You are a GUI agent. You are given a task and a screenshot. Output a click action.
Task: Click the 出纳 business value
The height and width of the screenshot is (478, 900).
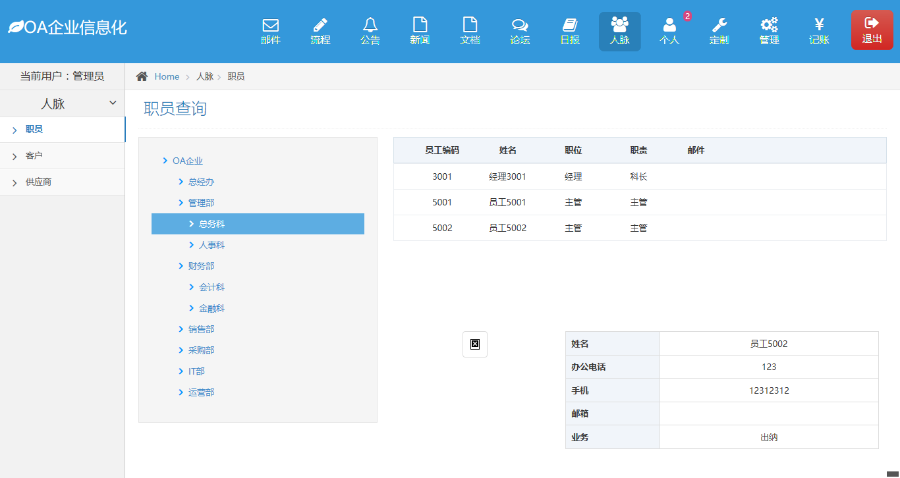(769, 437)
